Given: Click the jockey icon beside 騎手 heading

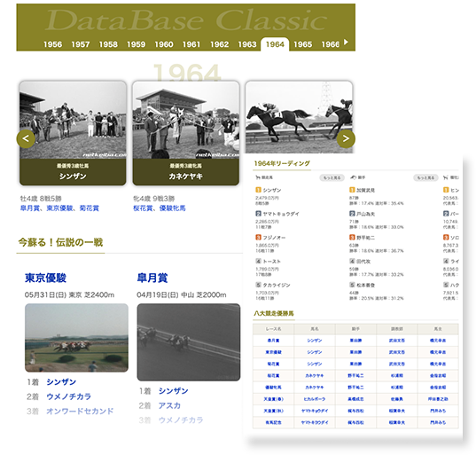Looking at the screenshot, I should [353, 177].
